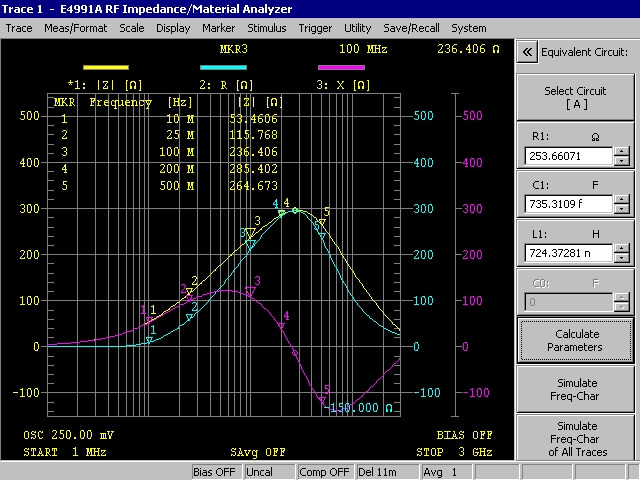Click cyan marker 1 on R trace
Image resolution: width=640 pixels, height=480 pixels.
coord(149,340)
